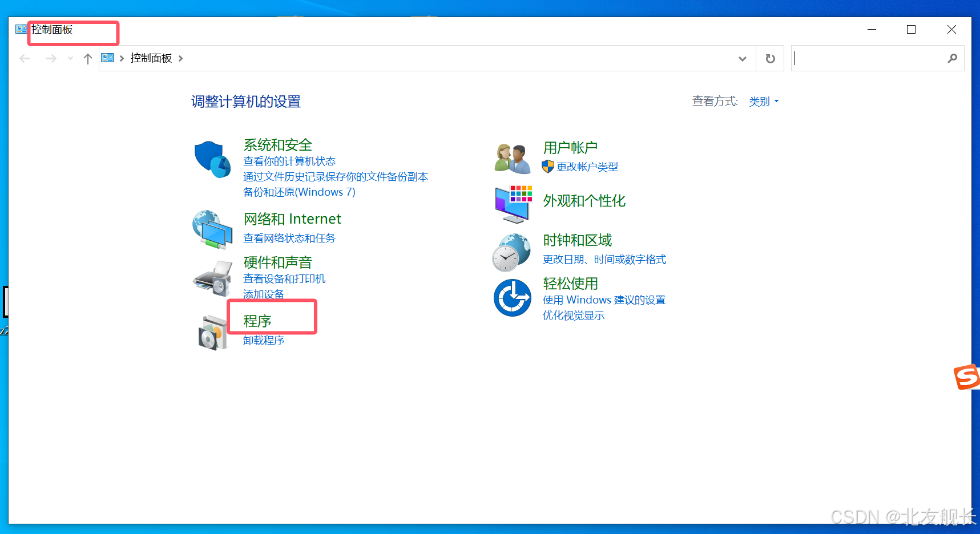980x534 pixels.
Task: Click the Control Panel icon in address bar
Action: tap(107, 58)
